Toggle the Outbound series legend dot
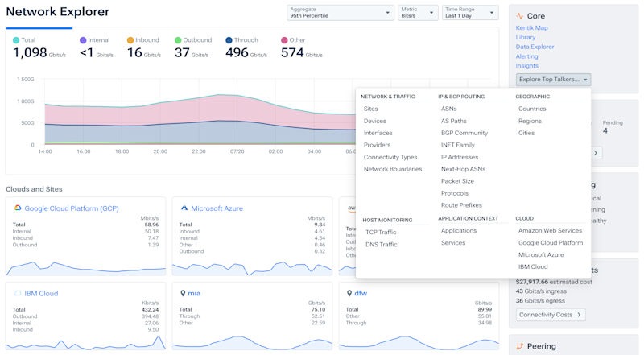 click(x=178, y=40)
